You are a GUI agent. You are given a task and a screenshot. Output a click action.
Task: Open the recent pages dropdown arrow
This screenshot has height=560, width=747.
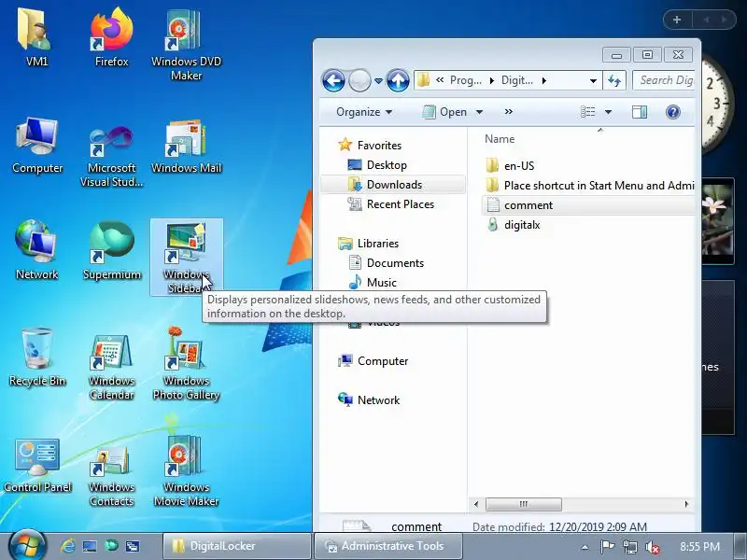(x=378, y=81)
